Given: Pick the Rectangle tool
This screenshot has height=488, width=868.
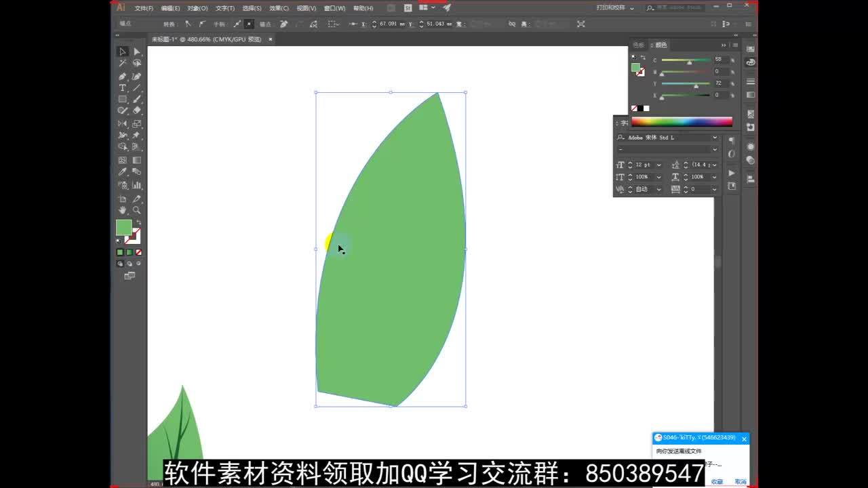Looking at the screenshot, I should [123, 99].
